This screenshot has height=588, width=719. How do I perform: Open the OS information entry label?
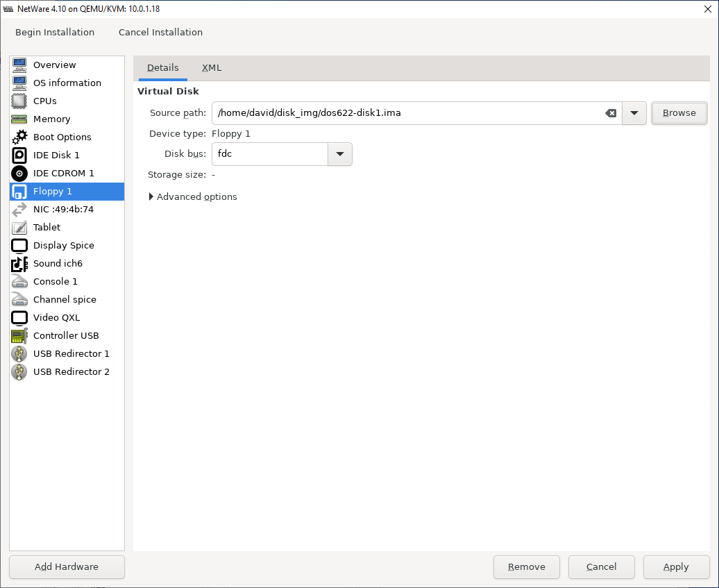[67, 83]
